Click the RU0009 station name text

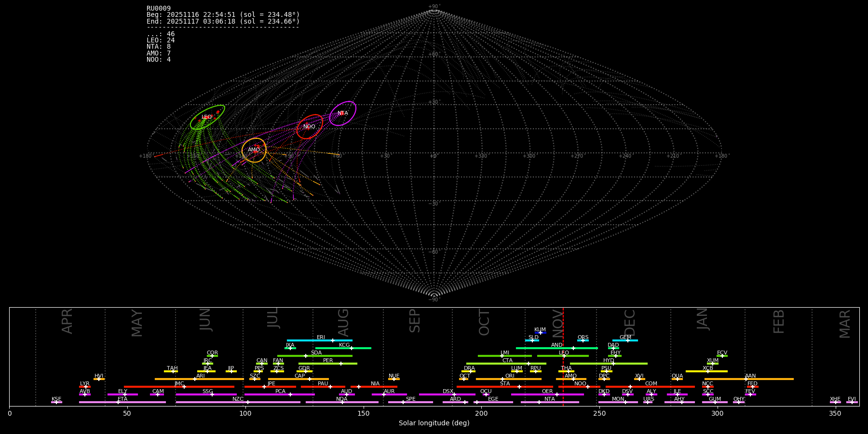[x=159, y=9]
